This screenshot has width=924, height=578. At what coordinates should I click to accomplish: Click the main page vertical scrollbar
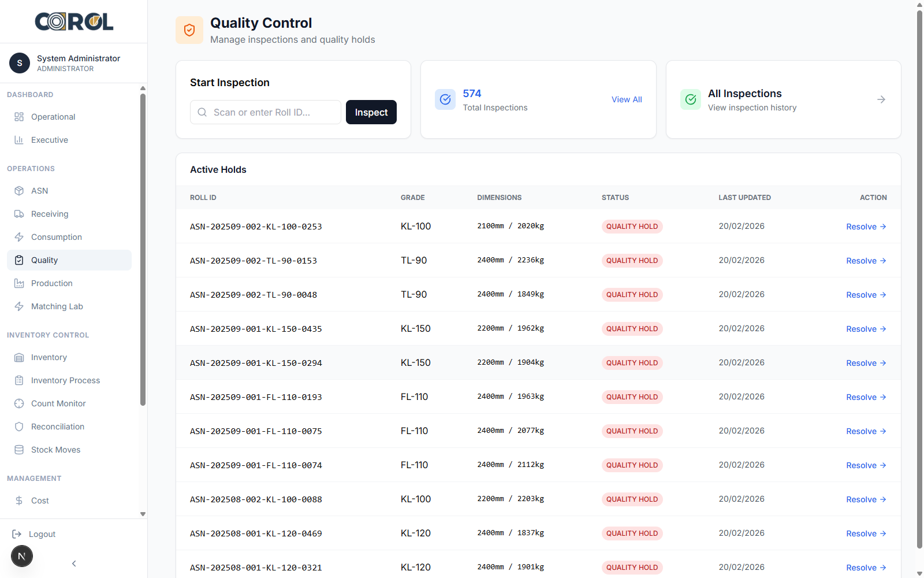click(919, 277)
